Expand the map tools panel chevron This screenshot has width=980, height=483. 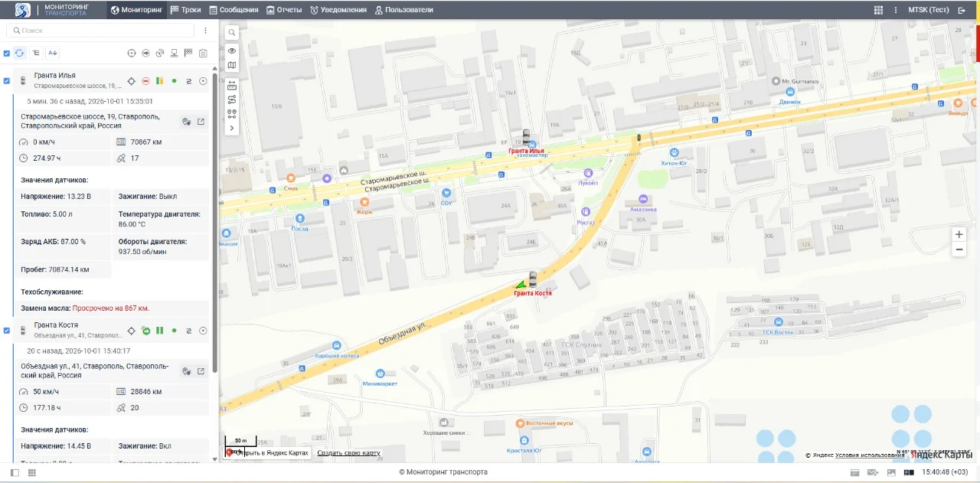coord(232,128)
